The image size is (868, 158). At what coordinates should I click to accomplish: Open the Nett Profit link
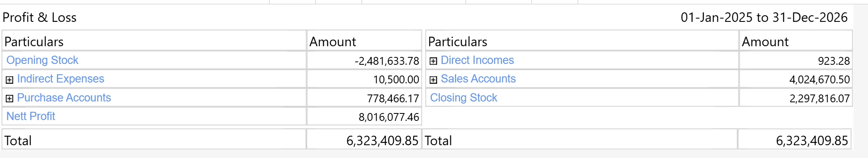31,116
